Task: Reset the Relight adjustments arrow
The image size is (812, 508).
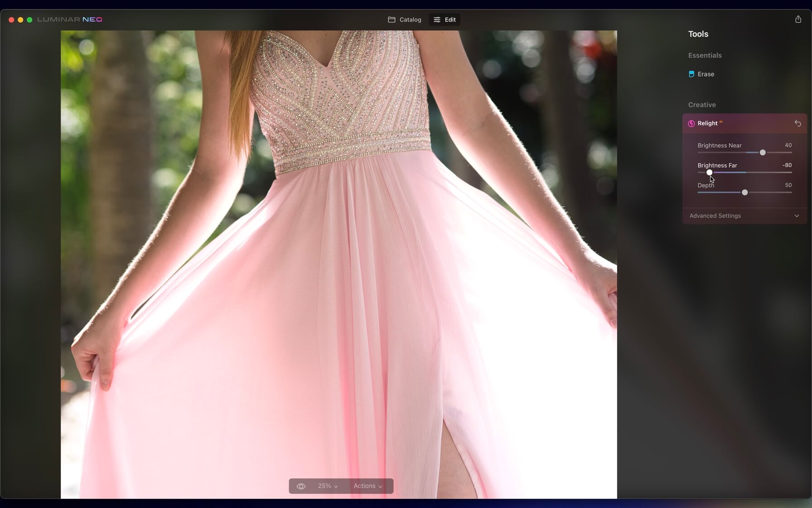Action: tap(797, 123)
